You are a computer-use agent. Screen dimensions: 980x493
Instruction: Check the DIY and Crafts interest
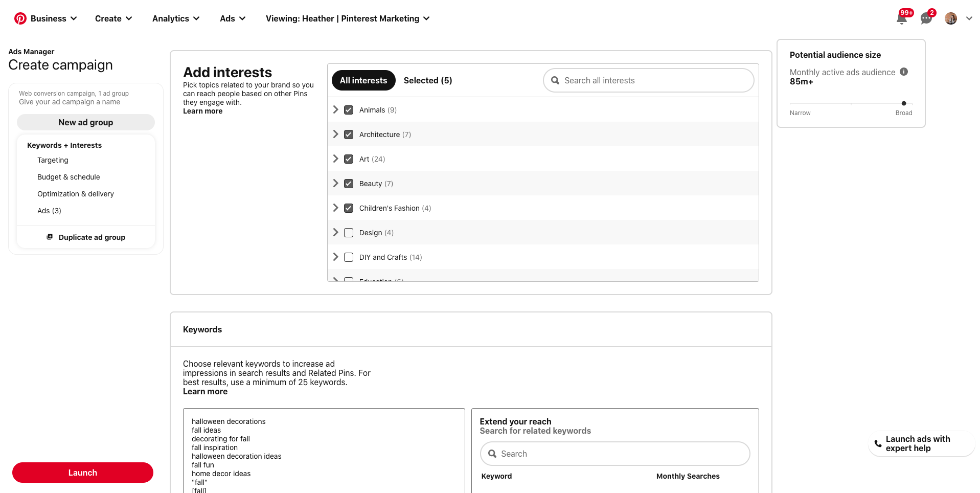point(348,257)
